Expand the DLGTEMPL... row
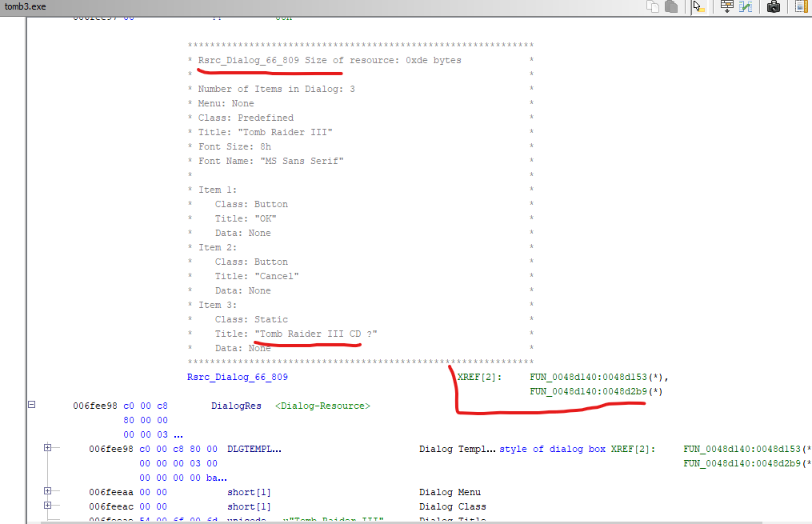 [47, 449]
